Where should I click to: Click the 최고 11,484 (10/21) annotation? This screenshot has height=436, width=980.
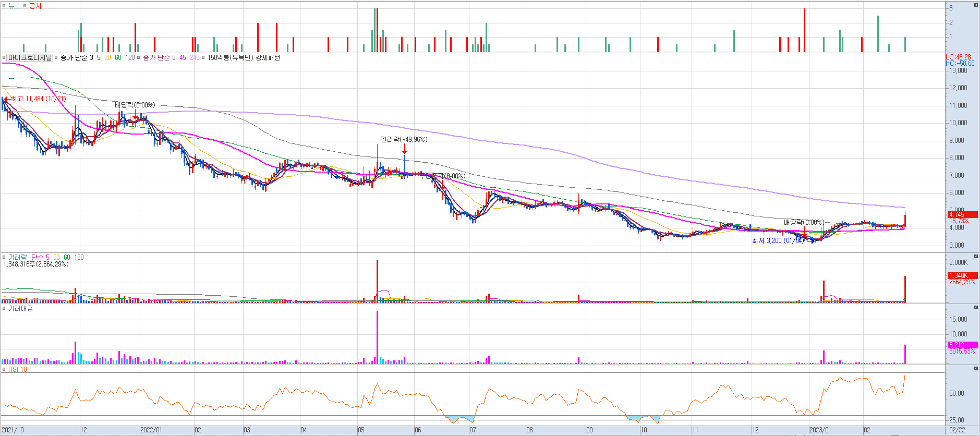click(38, 99)
